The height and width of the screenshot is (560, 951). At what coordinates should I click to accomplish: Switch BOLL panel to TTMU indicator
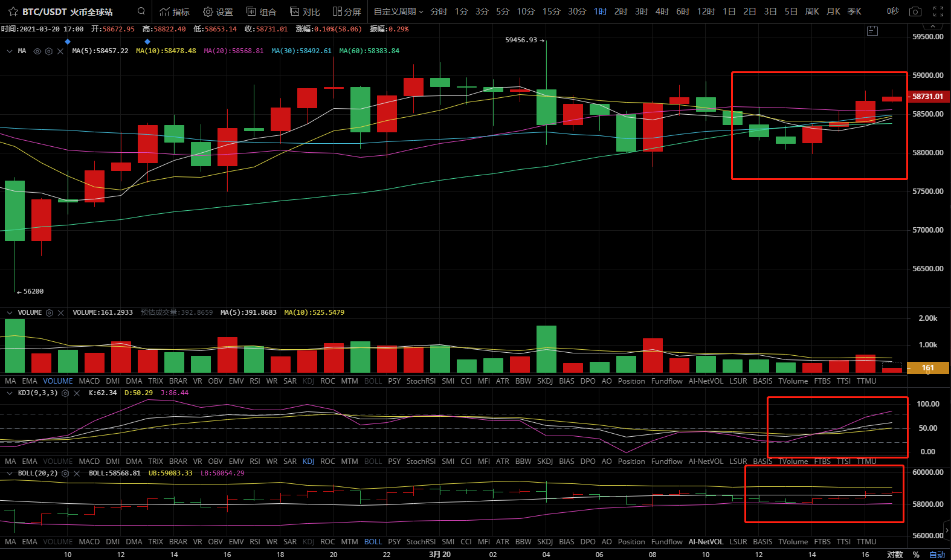point(866,542)
